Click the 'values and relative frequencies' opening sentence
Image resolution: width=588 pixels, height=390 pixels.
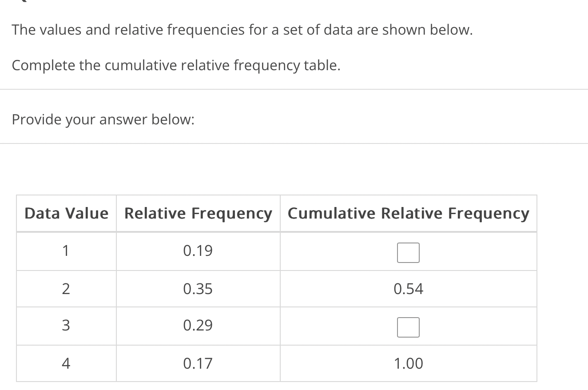coord(242,30)
